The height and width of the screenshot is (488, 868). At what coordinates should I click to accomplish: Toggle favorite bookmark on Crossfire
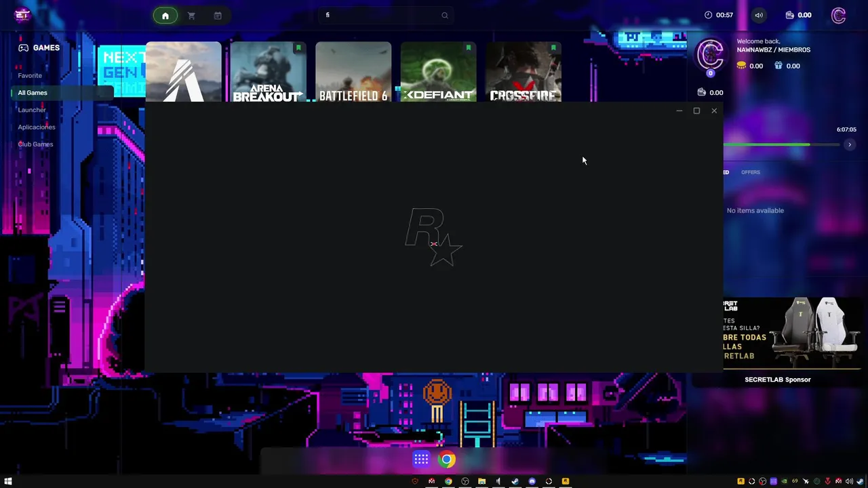553,47
